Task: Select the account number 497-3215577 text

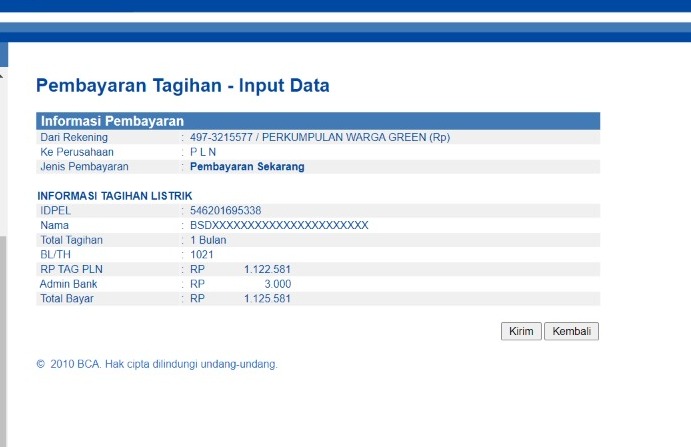Action: pos(221,137)
